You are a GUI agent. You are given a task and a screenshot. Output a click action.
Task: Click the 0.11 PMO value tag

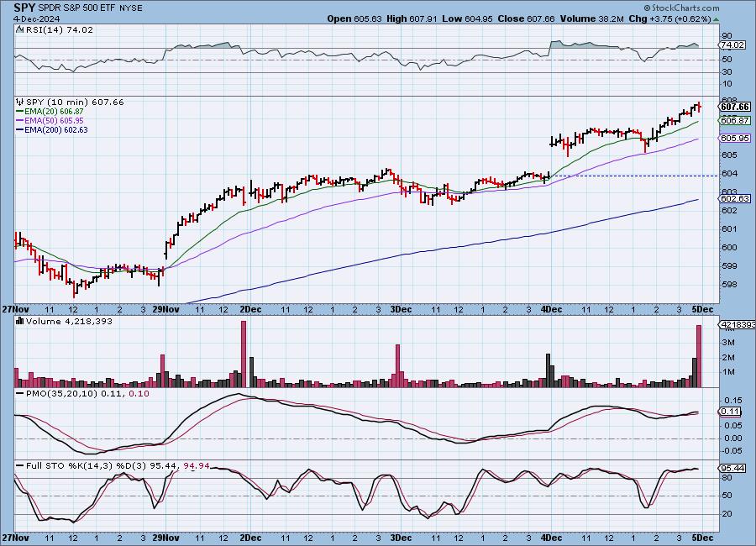pos(731,412)
